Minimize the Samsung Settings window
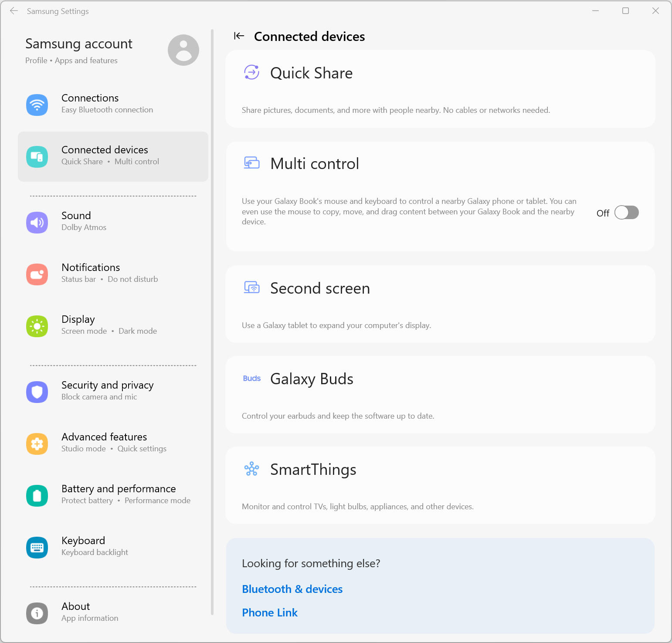The width and height of the screenshot is (672, 643). coord(596,11)
